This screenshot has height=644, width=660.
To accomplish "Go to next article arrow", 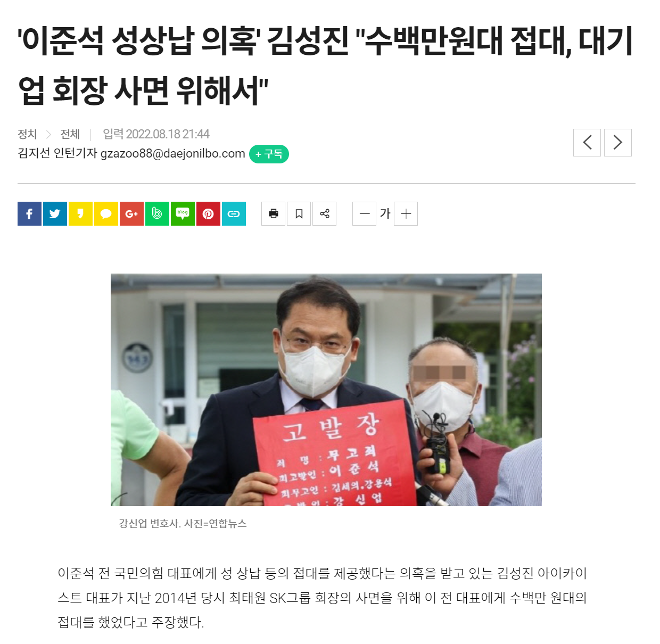I will click(x=618, y=143).
